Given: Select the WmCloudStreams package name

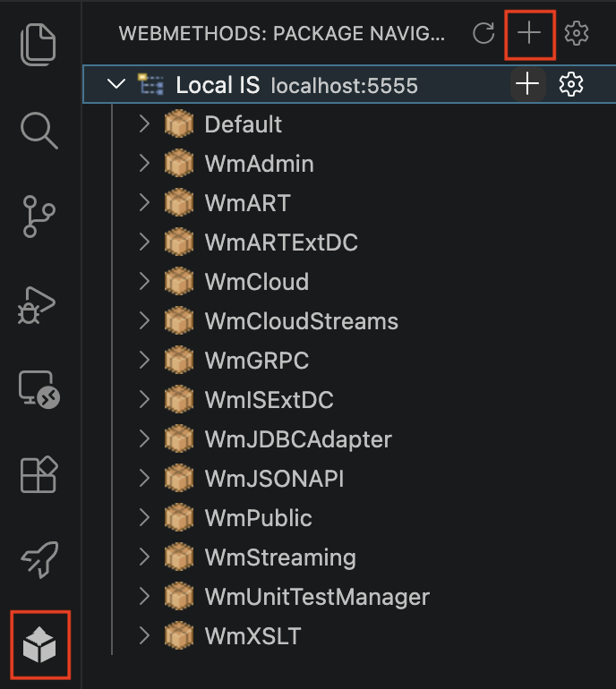Looking at the screenshot, I should tap(302, 321).
